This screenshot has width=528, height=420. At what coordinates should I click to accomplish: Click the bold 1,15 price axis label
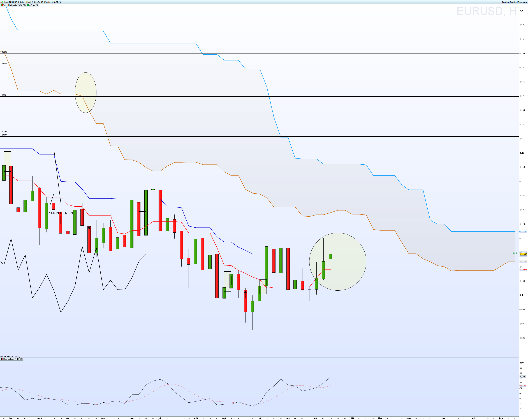point(522,153)
